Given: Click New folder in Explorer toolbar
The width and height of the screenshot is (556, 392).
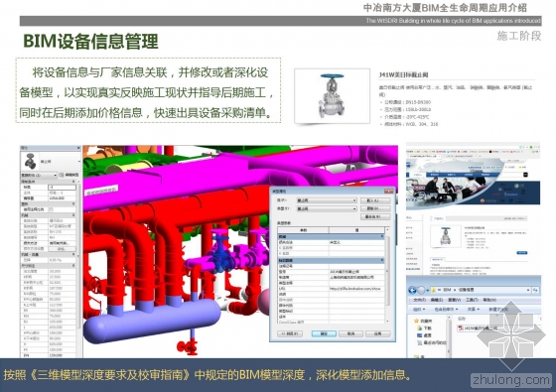Looking at the screenshot, I should [498, 310].
